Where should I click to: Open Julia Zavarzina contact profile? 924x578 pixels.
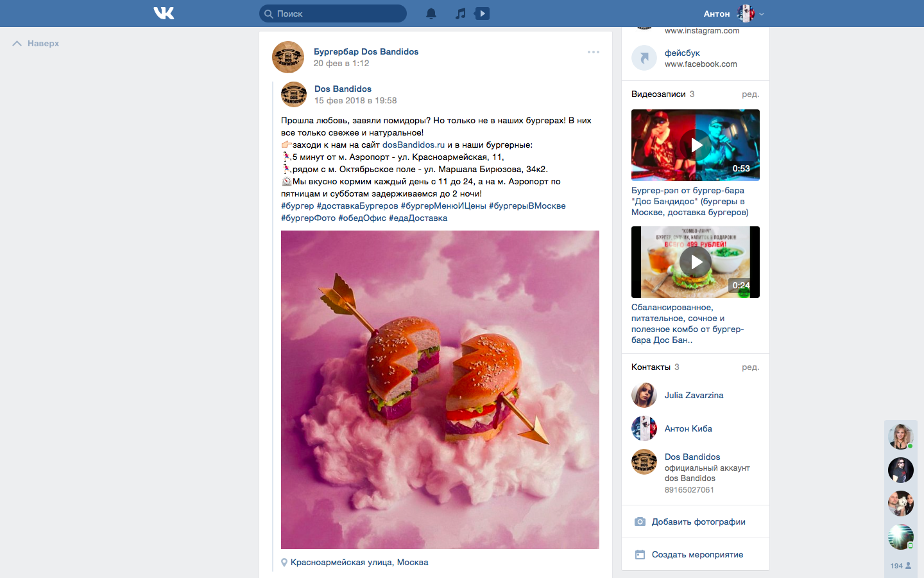coord(694,396)
